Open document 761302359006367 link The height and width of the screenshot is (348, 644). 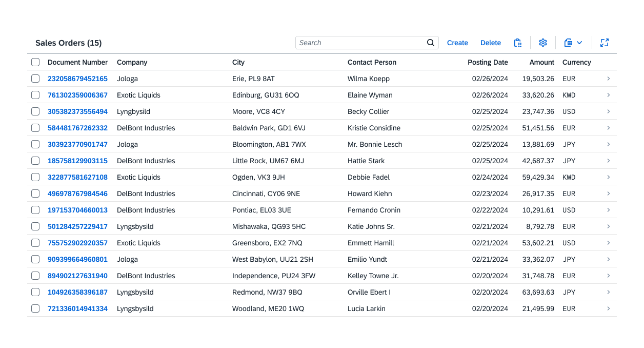coord(77,95)
